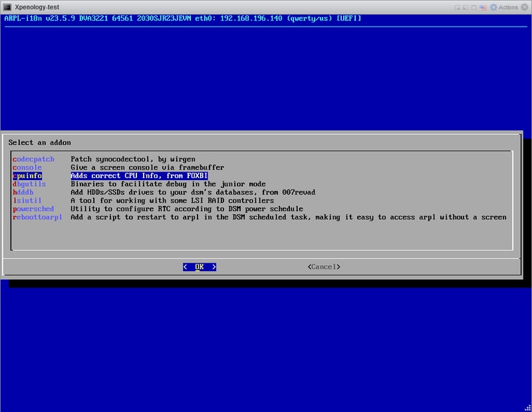The image size is (532, 412).
Task: Select the hdddb addon entry
Action: (23, 192)
